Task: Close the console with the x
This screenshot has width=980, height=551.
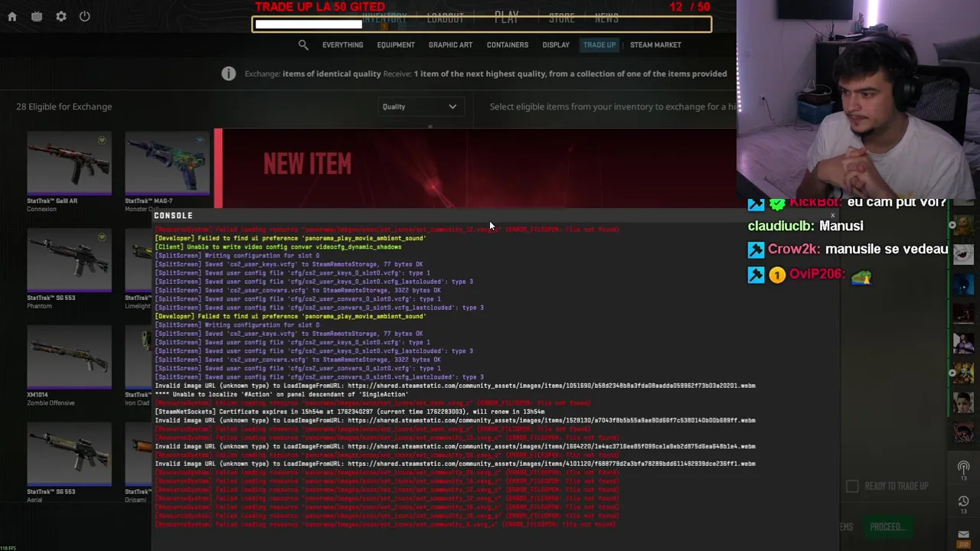Action: click(833, 216)
